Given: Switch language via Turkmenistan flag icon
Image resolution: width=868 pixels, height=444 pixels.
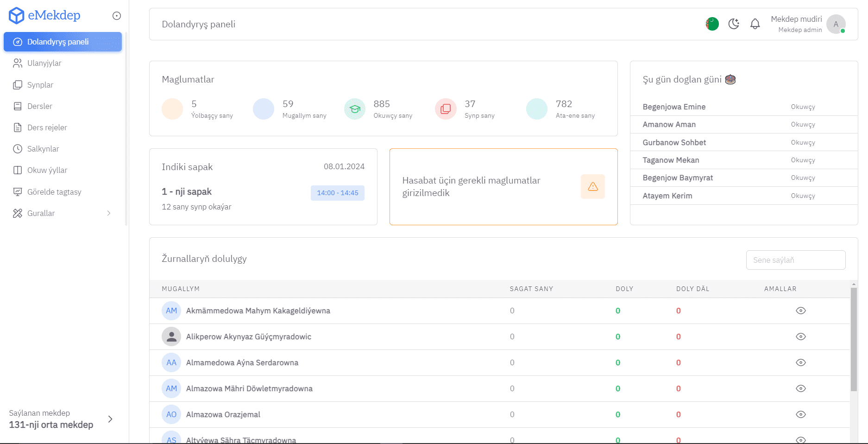Looking at the screenshot, I should coord(712,24).
